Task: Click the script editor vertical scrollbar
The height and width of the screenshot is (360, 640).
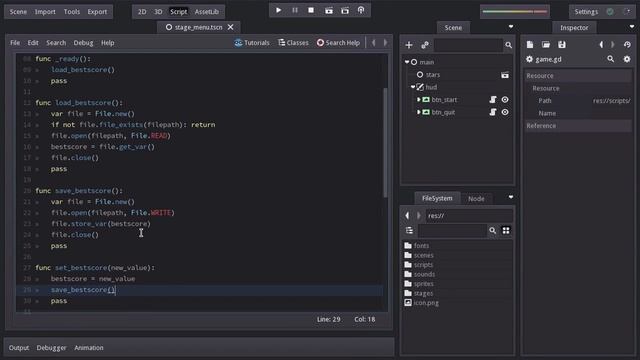Action: tap(385, 142)
